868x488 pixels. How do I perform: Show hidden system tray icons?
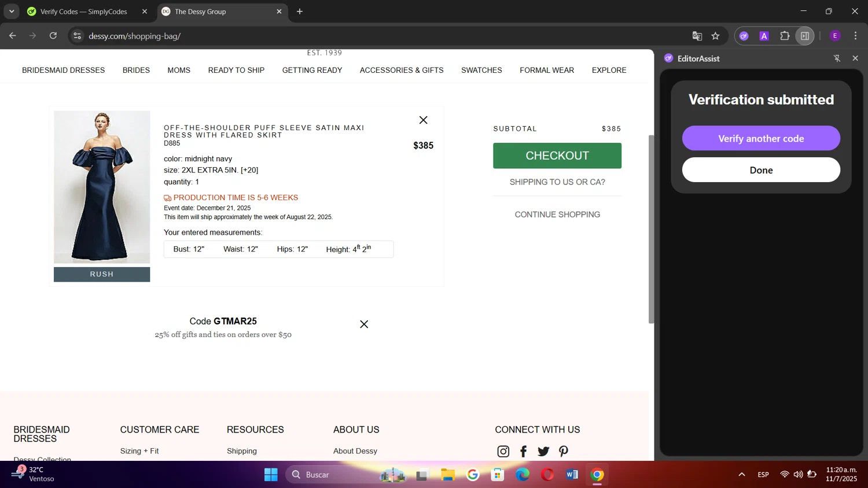point(742,475)
